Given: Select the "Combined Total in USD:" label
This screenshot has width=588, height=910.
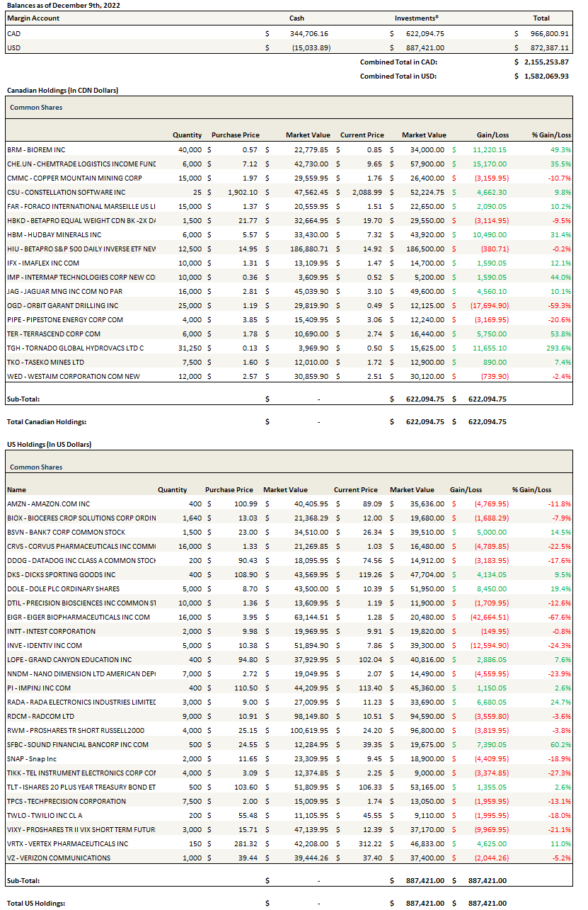Looking at the screenshot, I should (x=398, y=76).
